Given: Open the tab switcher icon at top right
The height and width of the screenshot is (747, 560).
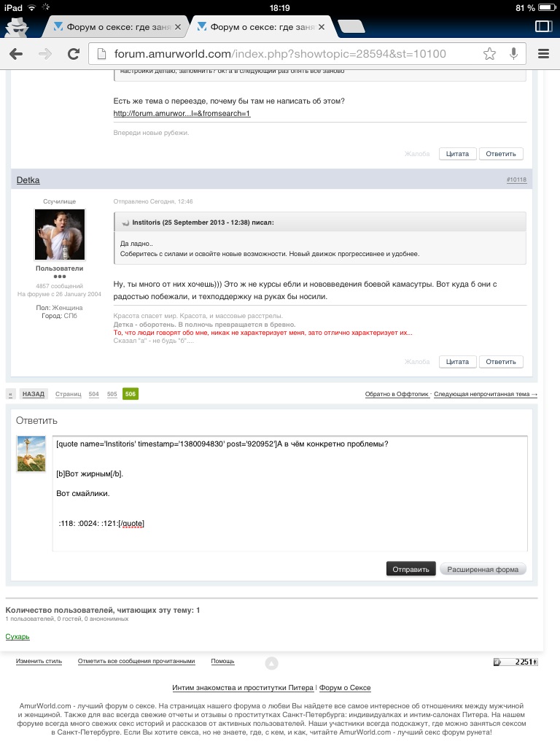Looking at the screenshot, I should point(543,26).
